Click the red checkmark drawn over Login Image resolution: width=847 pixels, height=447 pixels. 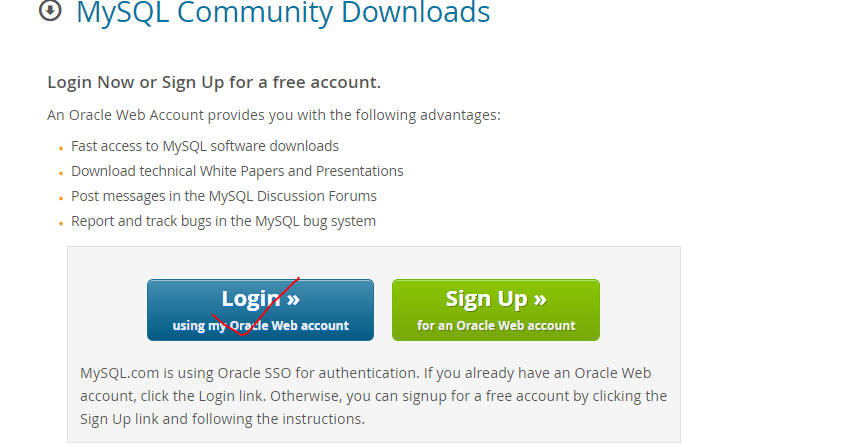(256, 307)
